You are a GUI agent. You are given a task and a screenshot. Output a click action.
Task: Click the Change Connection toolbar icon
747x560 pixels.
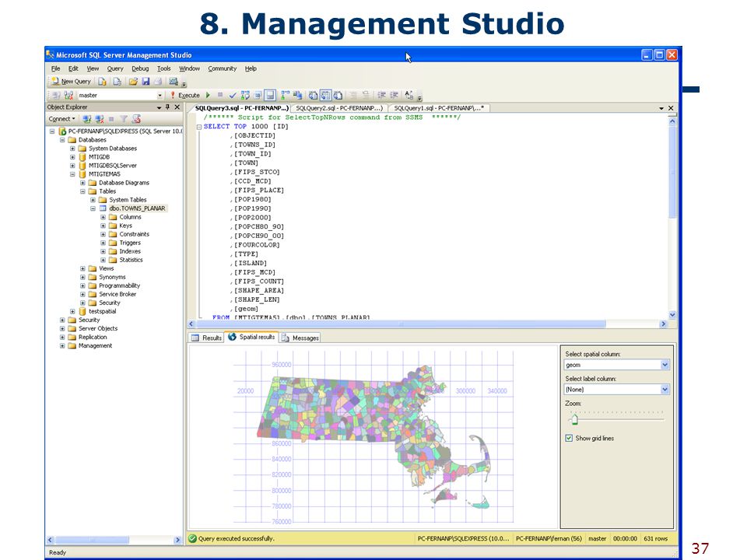coord(68,95)
